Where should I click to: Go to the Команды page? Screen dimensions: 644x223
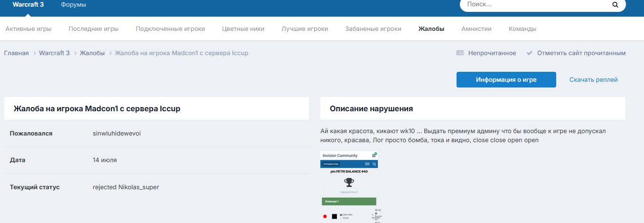[523, 29]
